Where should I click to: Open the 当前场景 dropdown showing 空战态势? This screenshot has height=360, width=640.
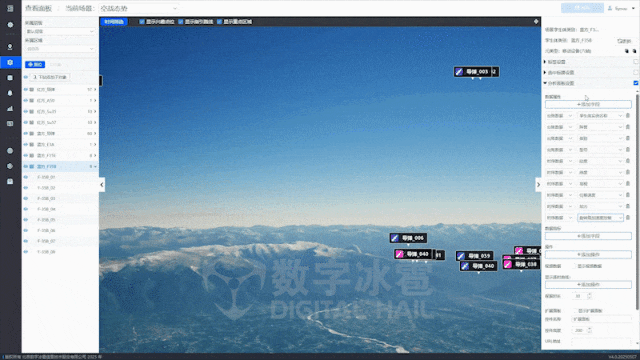click(138, 8)
